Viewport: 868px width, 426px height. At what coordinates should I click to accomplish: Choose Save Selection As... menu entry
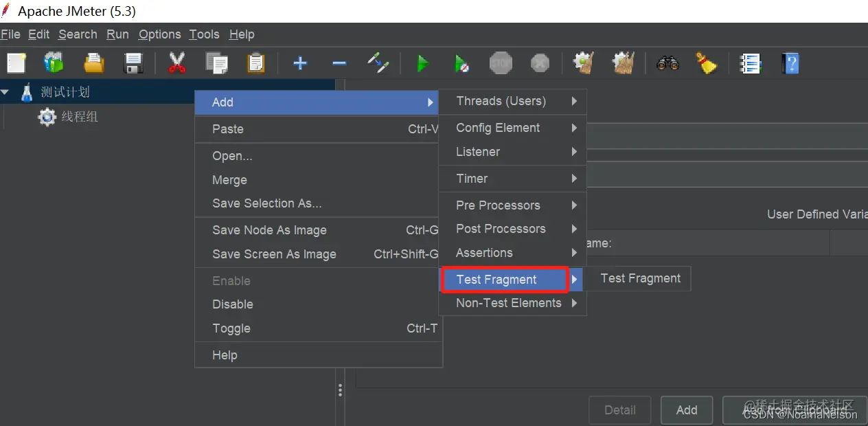[x=318, y=203]
